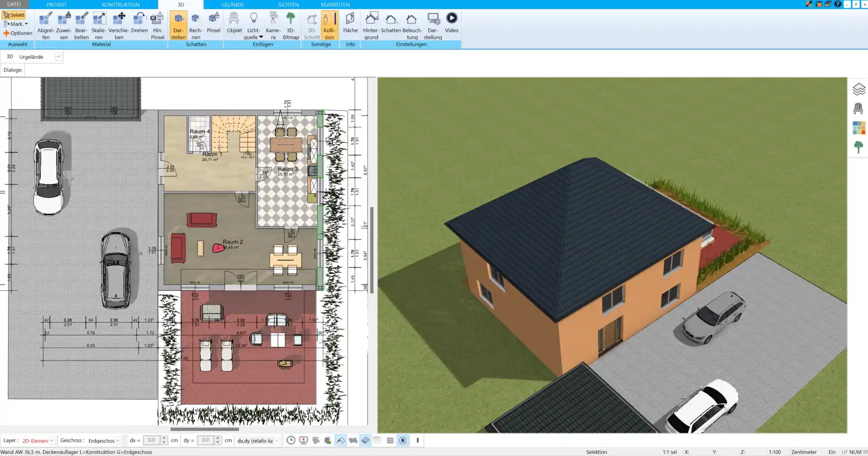The width and height of the screenshot is (868, 456).
Task: Click the Drehen material tool
Action: click(x=140, y=23)
